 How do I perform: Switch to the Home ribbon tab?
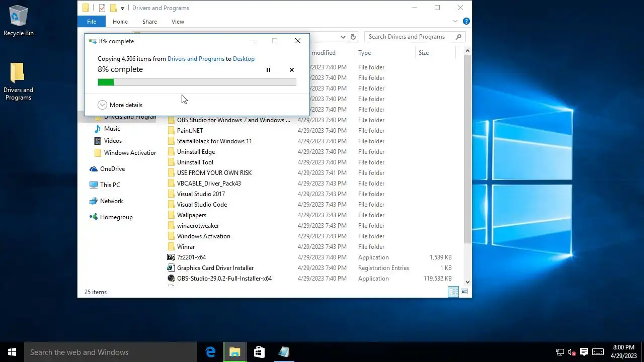tap(120, 22)
